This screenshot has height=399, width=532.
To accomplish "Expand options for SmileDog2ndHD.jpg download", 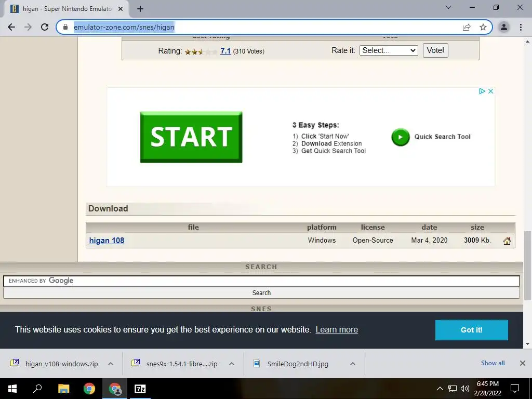I will pos(353,364).
